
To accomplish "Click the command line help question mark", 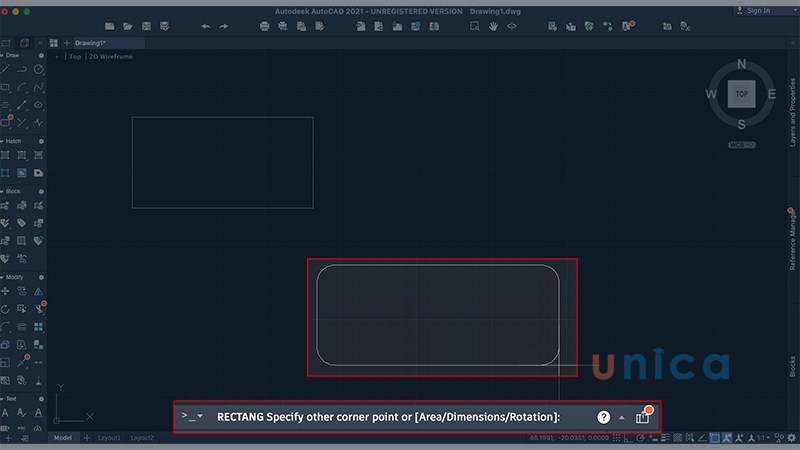I will 604,416.
